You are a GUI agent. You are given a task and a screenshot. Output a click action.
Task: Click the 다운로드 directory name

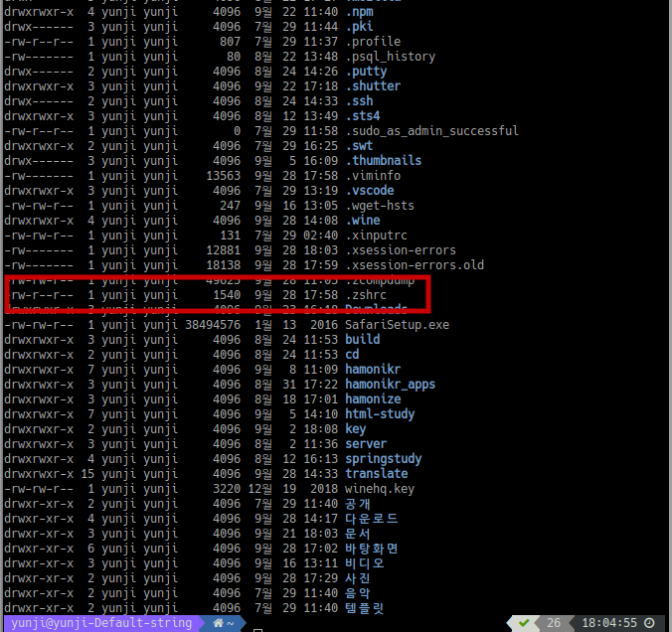pos(371,518)
